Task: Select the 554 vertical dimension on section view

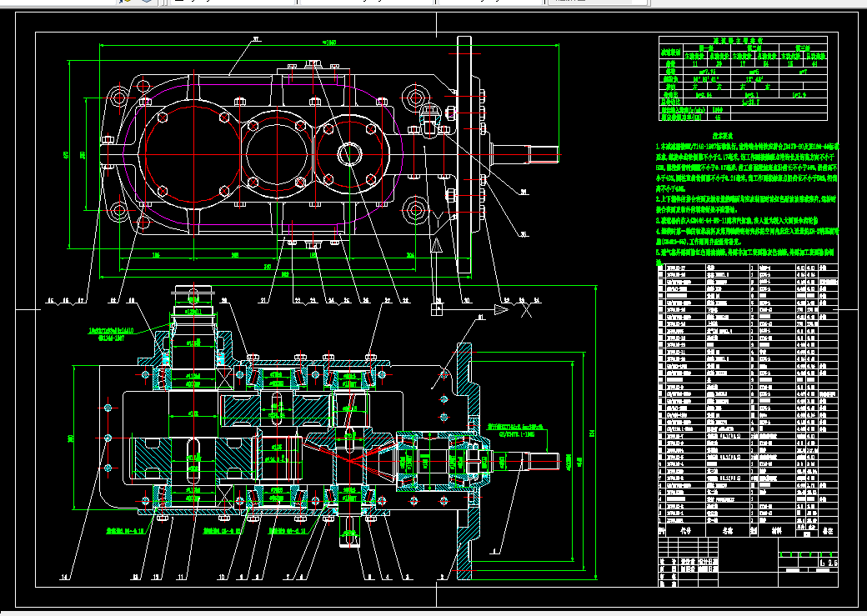Action: (593, 433)
